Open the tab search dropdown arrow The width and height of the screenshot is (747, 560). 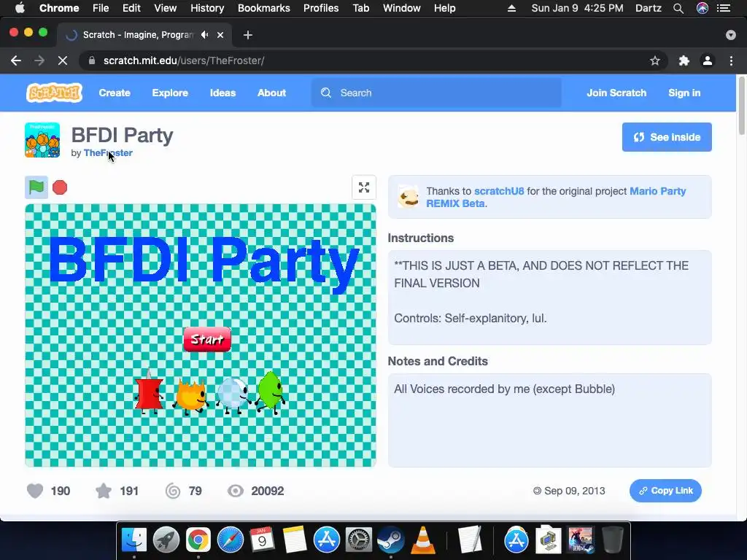pyautogui.click(x=731, y=35)
